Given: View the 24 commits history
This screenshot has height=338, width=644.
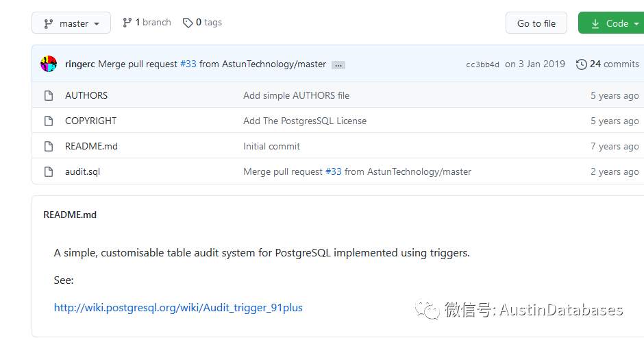Looking at the screenshot, I should pos(614,64).
